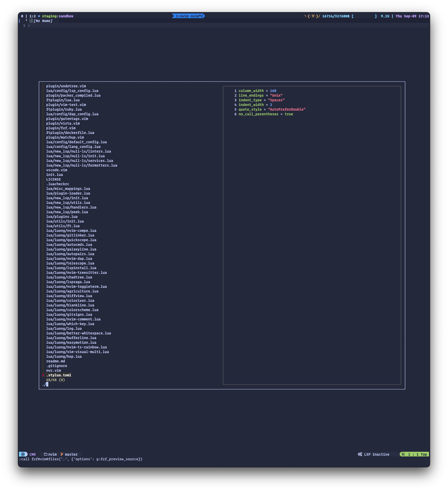This screenshot has height=491, width=448.
Task: Click the CMD mode indicator
Action: [x=32, y=454]
